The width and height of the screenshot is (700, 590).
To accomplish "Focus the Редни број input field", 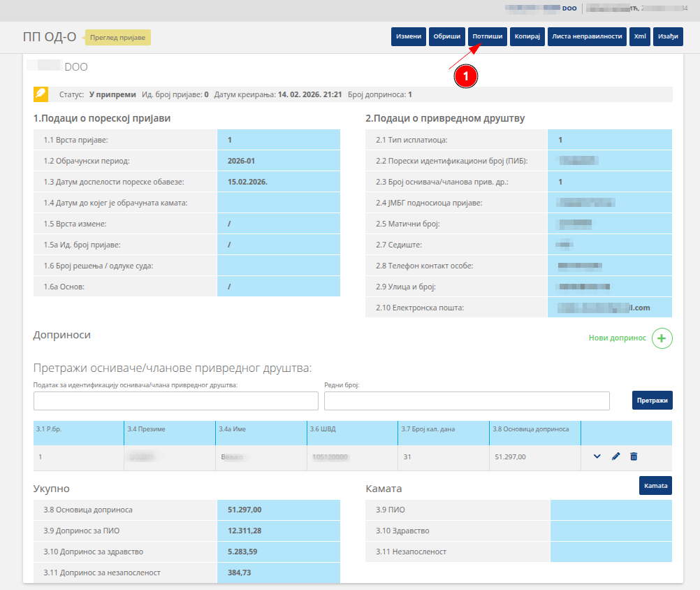I will coord(467,401).
